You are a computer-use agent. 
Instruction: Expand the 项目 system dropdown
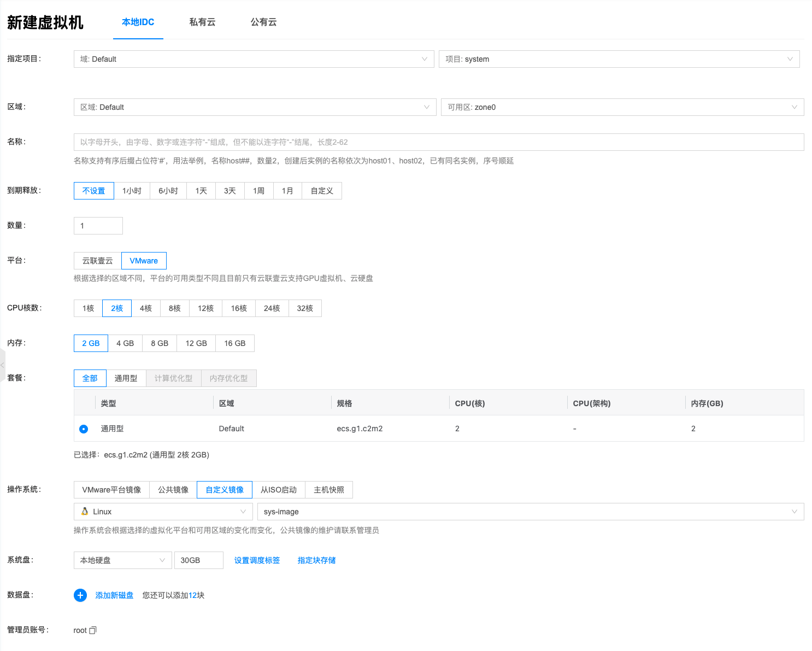point(619,59)
